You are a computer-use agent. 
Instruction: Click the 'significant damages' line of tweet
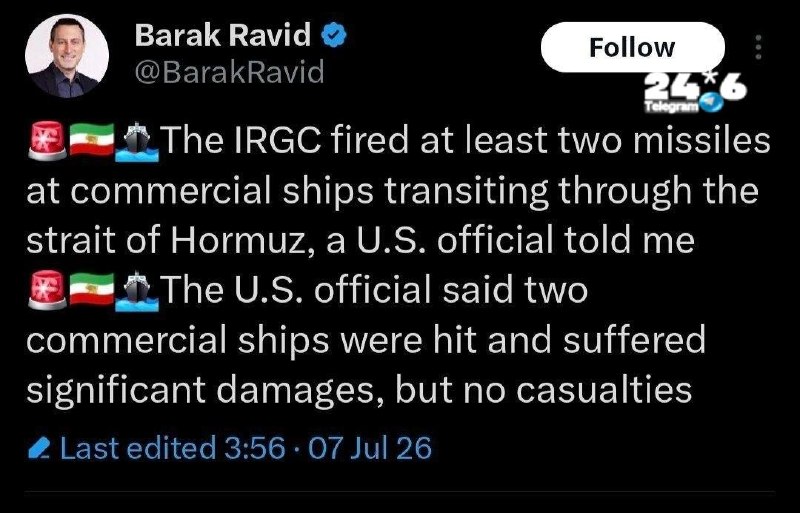coord(359,389)
